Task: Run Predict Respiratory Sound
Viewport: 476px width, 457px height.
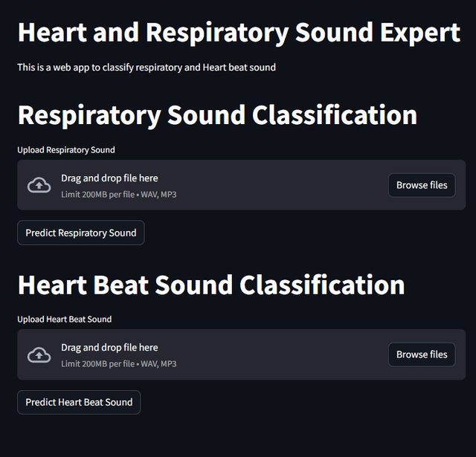Action: point(81,233)
